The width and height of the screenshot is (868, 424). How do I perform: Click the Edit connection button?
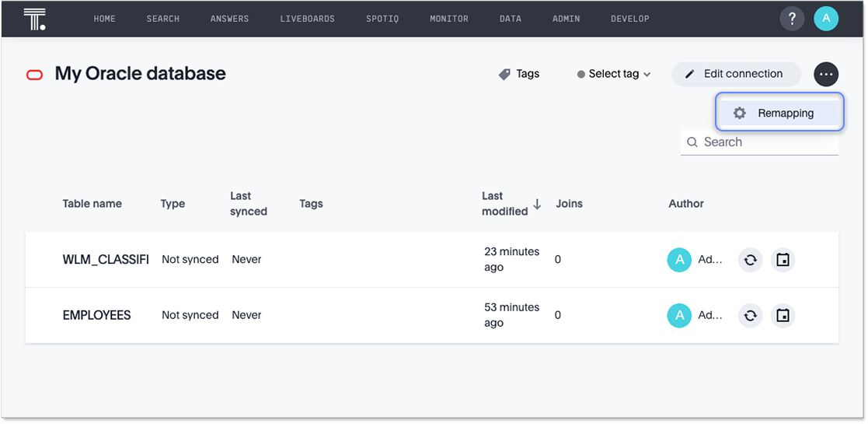coord(735,74)
